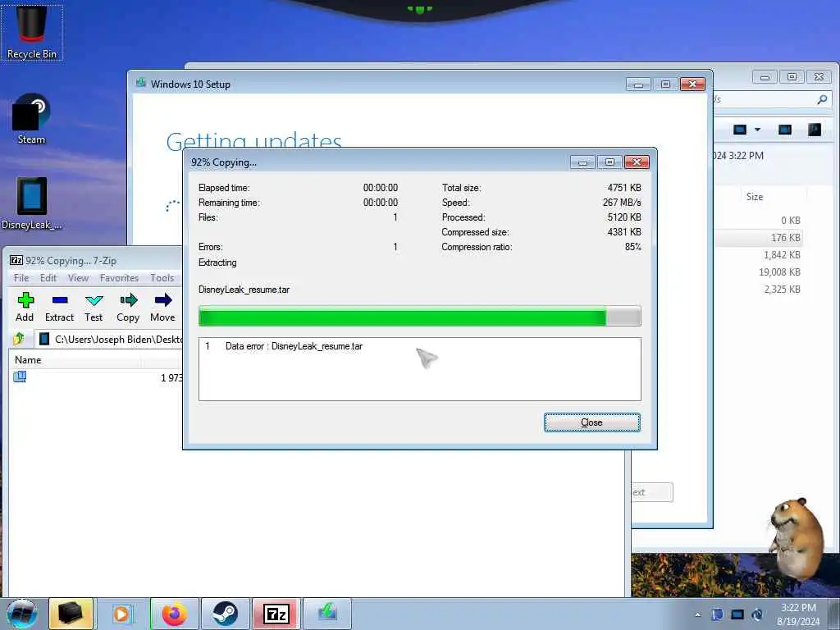Click the Move toolbar icon in 7-Zip
Viewport: 840px width, 630px height.
point(162,307)
